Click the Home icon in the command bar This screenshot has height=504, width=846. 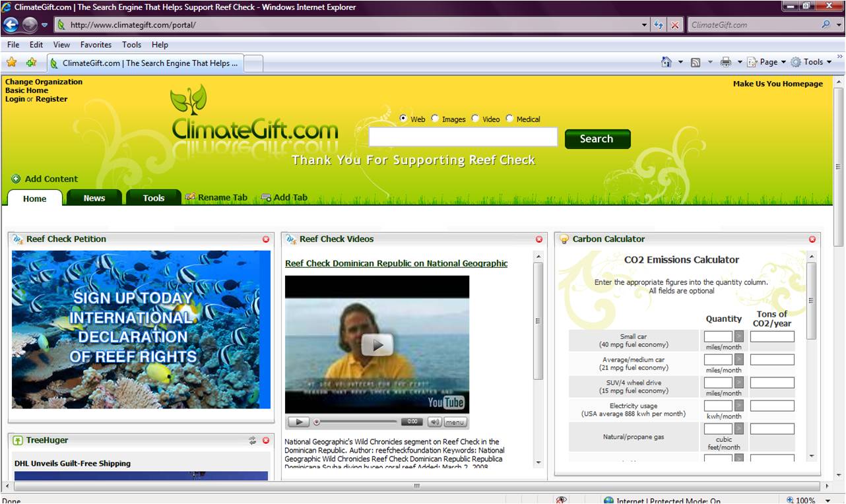click(667, 62)
